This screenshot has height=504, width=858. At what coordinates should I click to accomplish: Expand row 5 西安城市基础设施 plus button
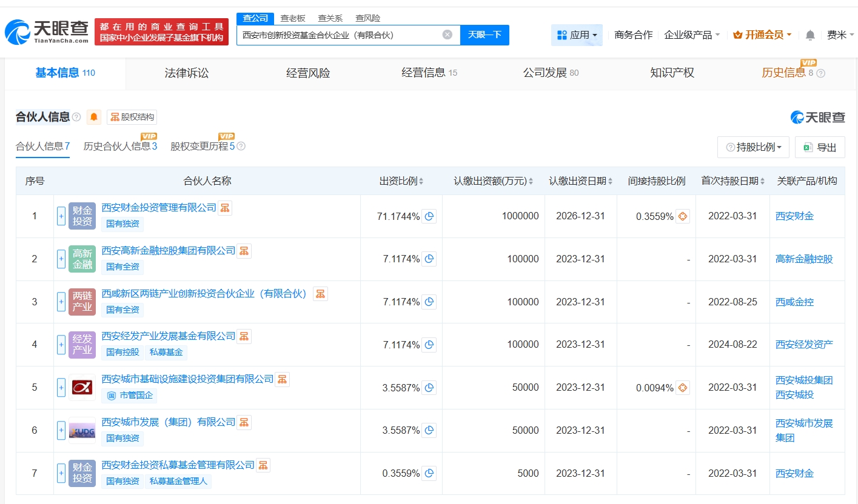tap(61, 388)
